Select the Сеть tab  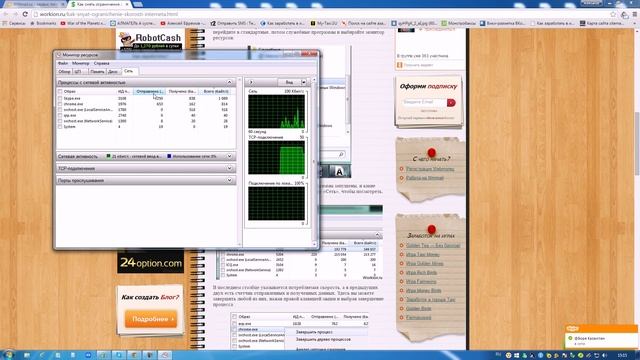[129, 71]
